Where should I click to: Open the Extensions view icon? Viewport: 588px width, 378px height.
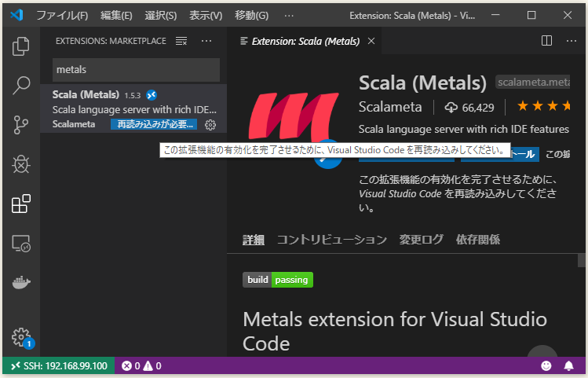tap(20, 204)
